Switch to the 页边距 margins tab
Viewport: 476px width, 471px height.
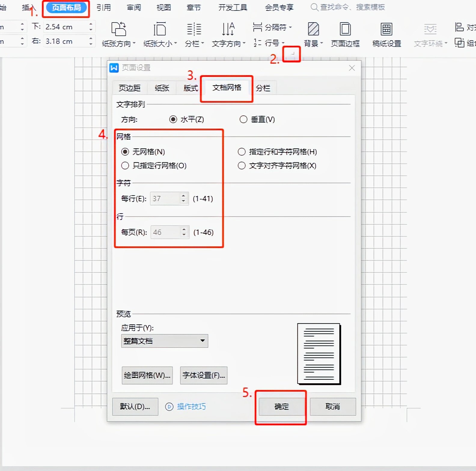(130, 88)
